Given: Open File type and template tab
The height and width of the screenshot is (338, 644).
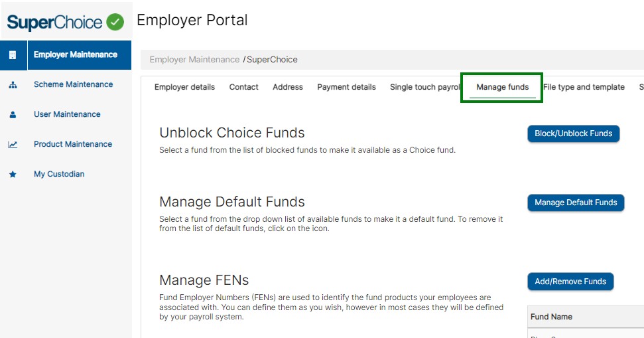Looking at the screenshot, I should click(x=584, y=87).
